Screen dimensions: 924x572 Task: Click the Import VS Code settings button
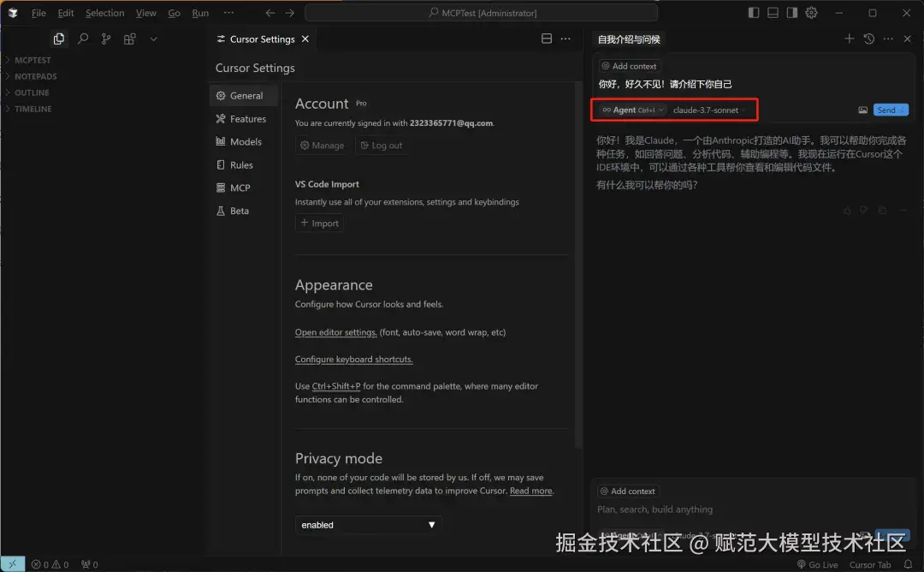(x=319, y=223)
